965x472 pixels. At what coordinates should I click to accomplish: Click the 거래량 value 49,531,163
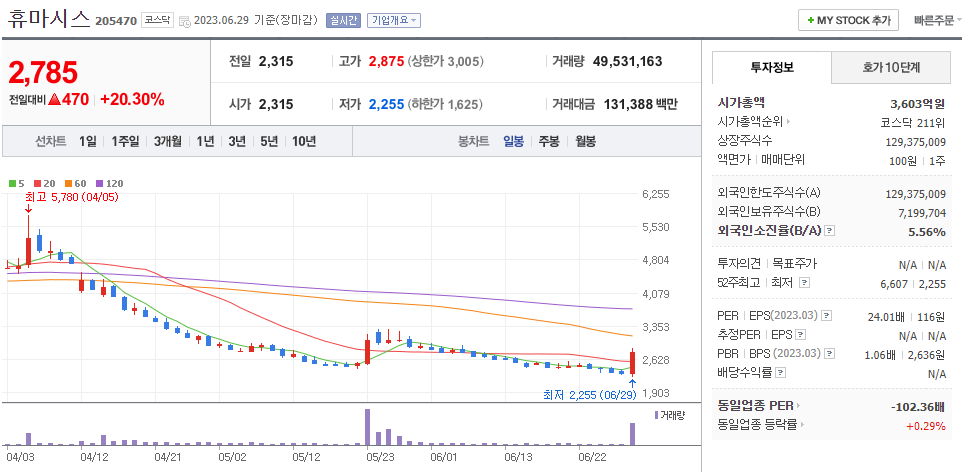[628, 62]
